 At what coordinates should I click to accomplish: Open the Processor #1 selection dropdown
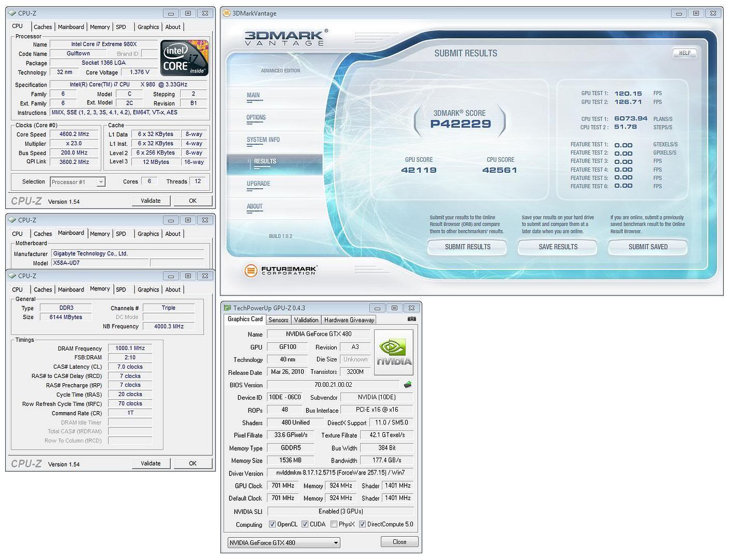point(78,182)
